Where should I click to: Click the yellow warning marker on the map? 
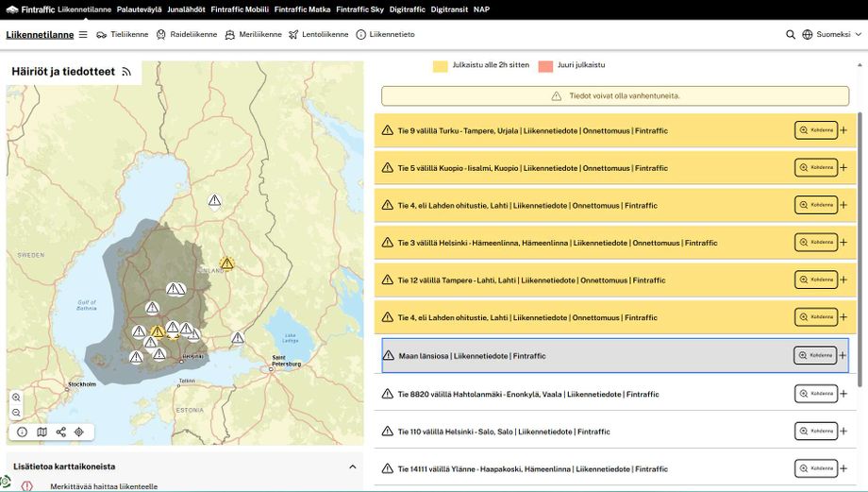coord(226,263)
